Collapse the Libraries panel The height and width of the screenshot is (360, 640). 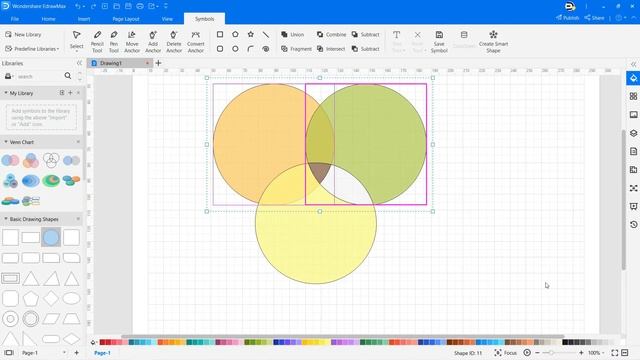point(79,63)
